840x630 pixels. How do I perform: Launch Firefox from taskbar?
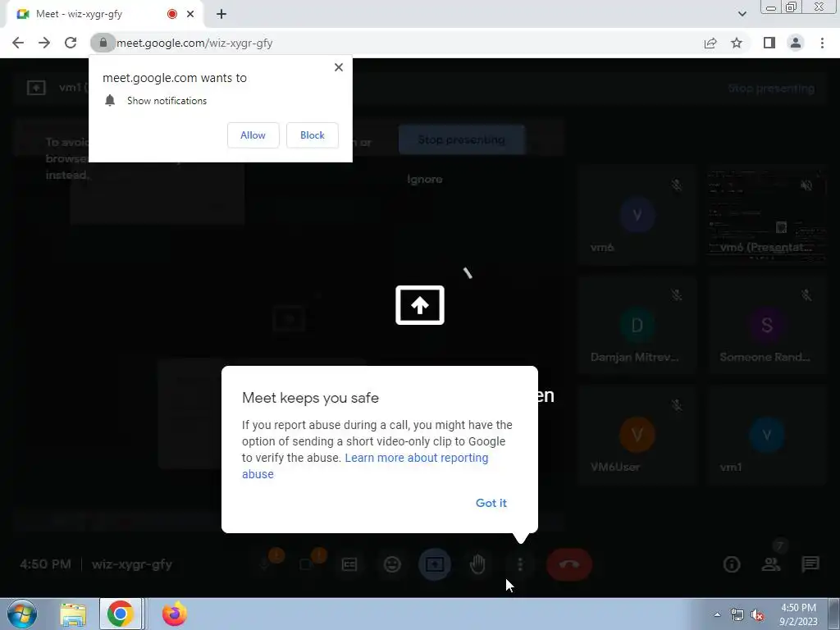[174, 614]
